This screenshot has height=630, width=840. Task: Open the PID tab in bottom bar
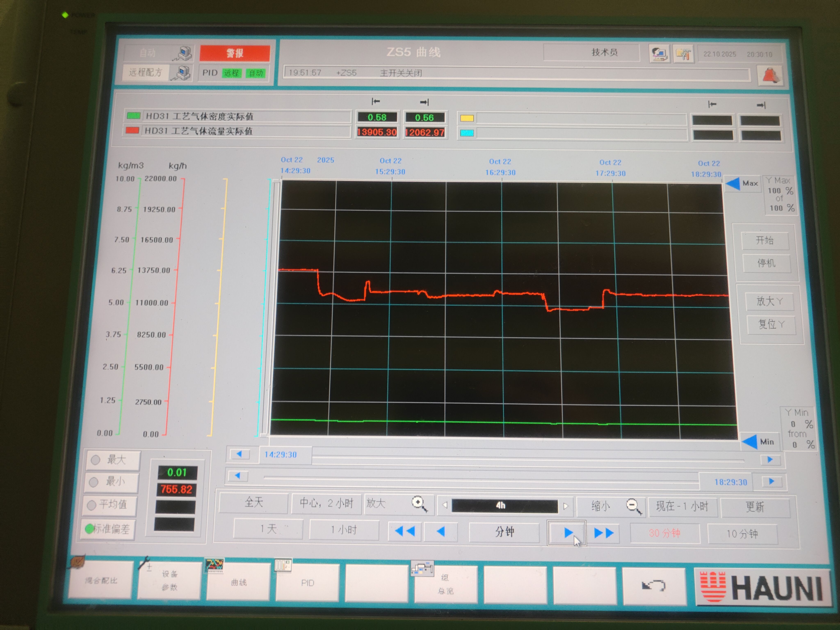click(x=307, y=583)
